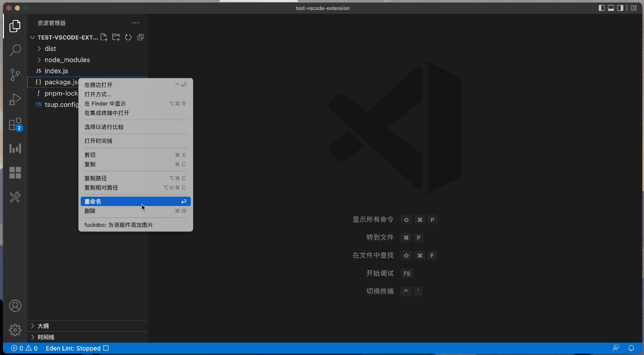This screenshot has width=644, height=355.
Task: Choose fuckdoc: 为该组件添加图片 menu entry
Action: point(135,225)
